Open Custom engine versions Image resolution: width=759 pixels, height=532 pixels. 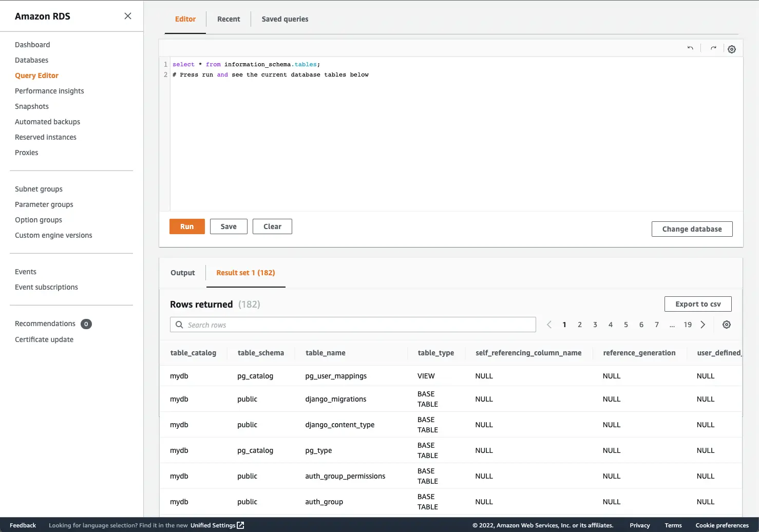tap(53, 235)
